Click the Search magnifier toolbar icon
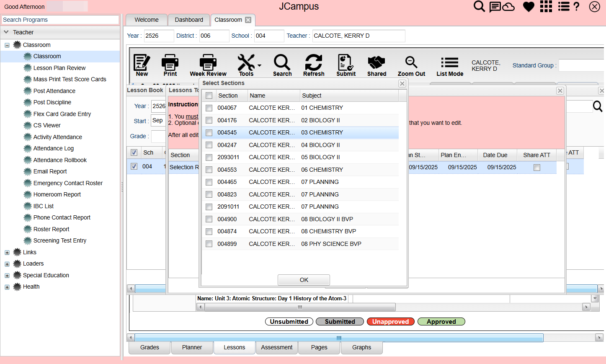 282,65
